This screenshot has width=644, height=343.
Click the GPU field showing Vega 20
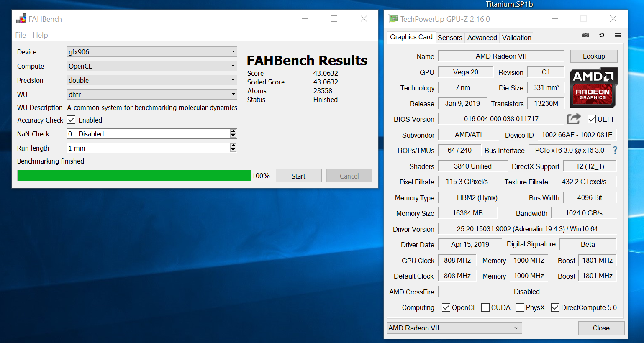click(466, 72)
